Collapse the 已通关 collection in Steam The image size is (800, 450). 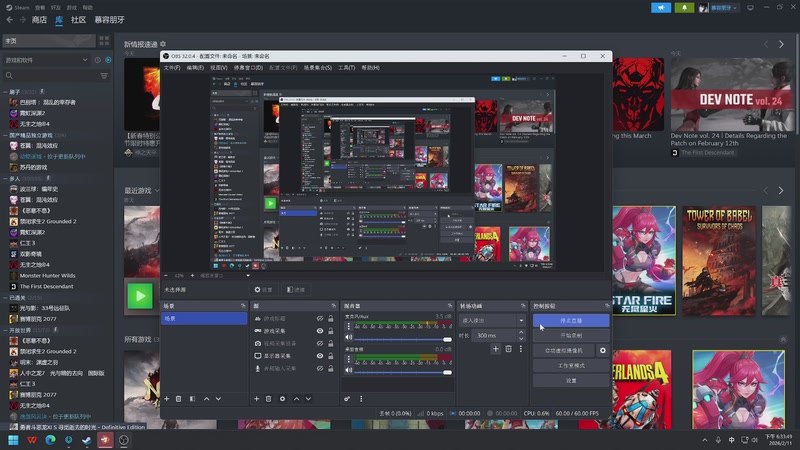click(x=6, y=297)
